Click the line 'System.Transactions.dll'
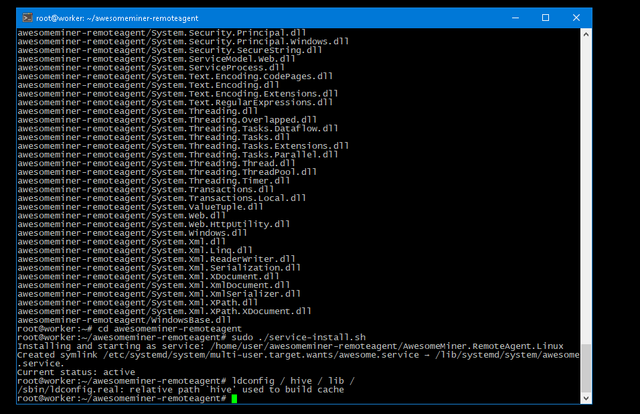Image resolution: width=640 pixels, height=414 pixels. [x=146, y=189]
